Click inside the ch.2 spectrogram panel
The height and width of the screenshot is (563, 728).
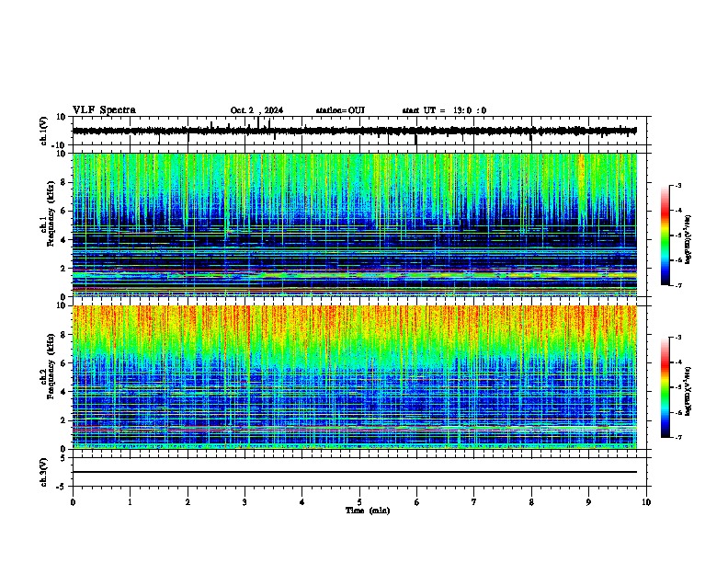point(355,377)
